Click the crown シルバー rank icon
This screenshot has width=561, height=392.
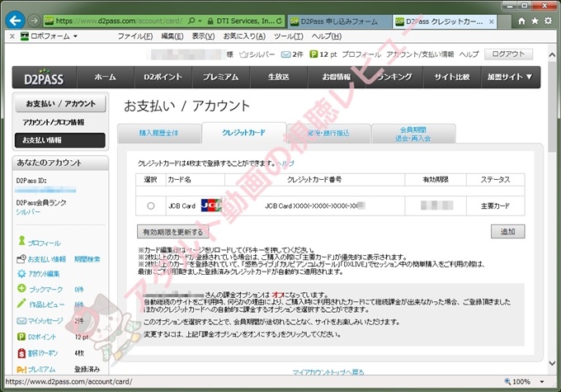click(x=243, y=54)
